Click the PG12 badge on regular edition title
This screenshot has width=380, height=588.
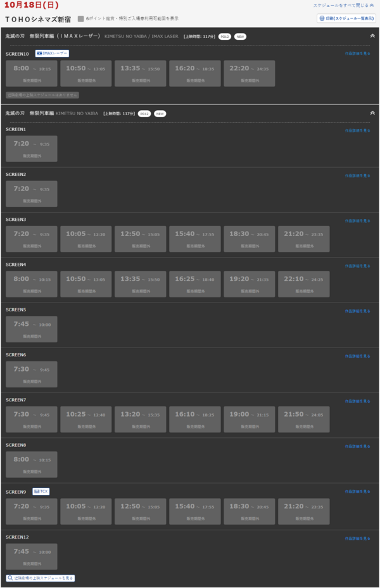tap(144, 114)
